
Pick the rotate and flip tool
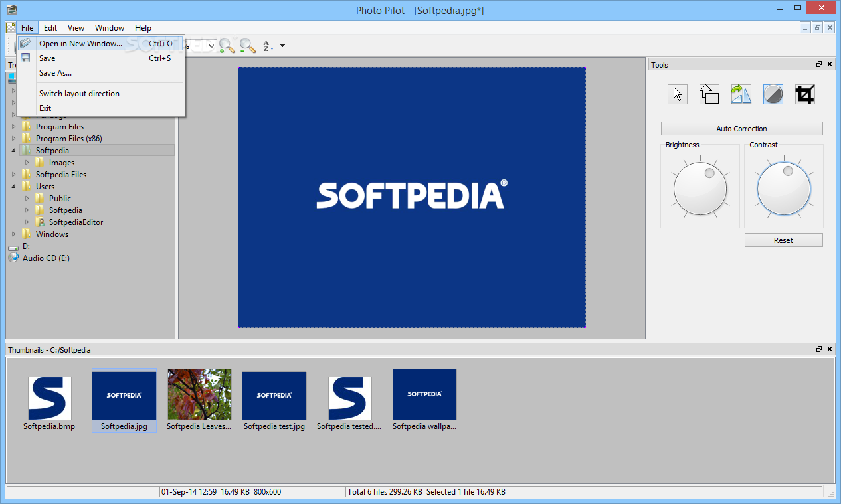point(741,94)
